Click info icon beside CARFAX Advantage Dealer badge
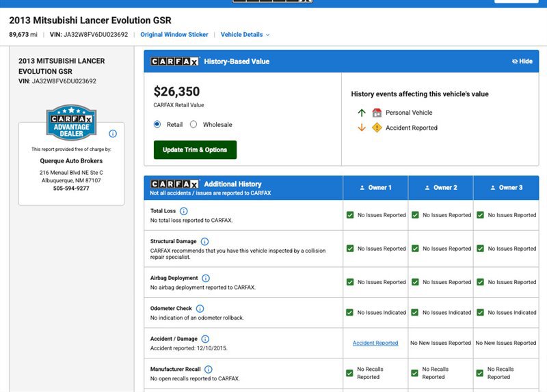Viewport: 547px width, 392px height. 113,133
